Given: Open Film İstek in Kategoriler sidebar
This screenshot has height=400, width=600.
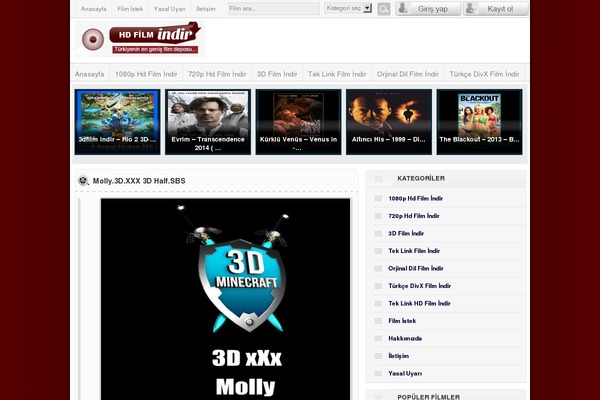Looking at the screenshot, I should click(402, 321).
